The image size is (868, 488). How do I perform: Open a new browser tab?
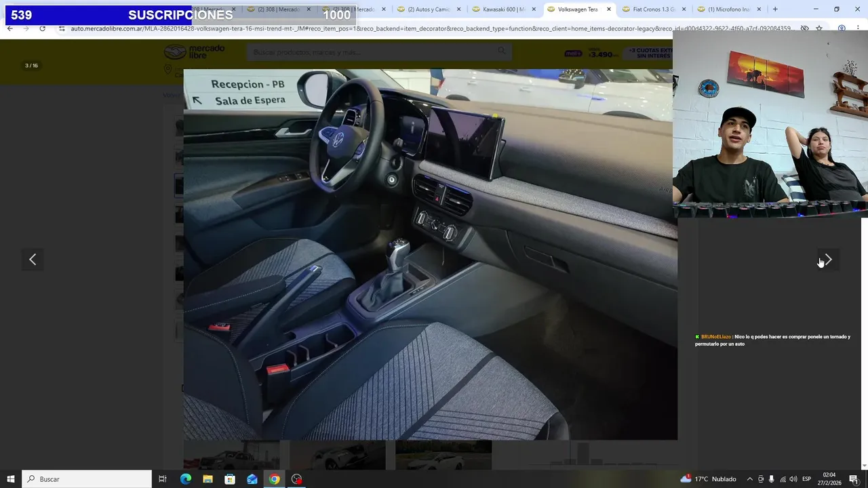(775, 9)
